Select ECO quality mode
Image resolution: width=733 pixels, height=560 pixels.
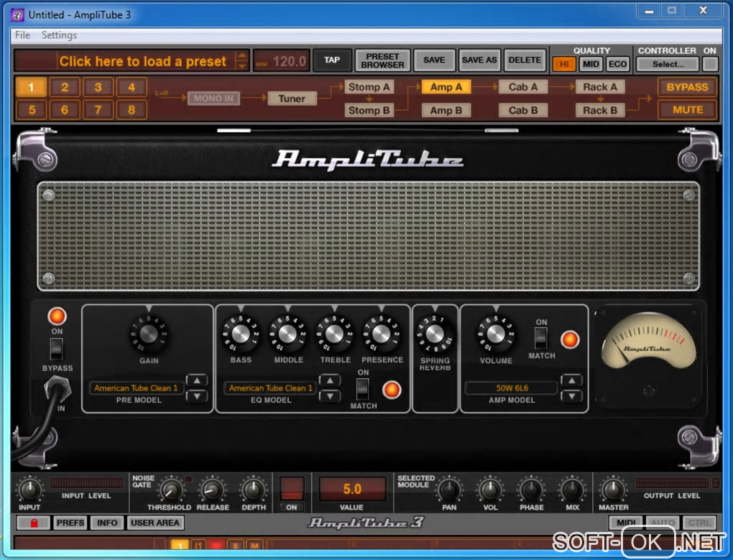[x=617, y=64]
